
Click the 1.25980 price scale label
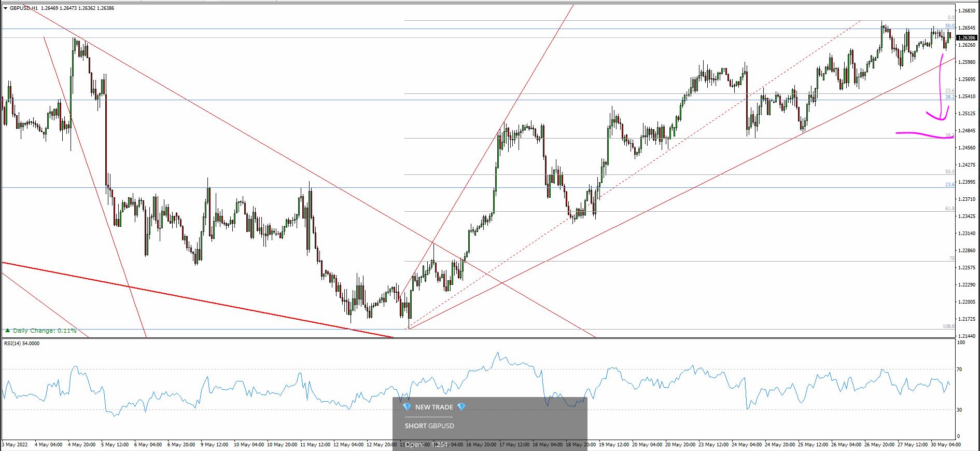[x=968, y=62]
